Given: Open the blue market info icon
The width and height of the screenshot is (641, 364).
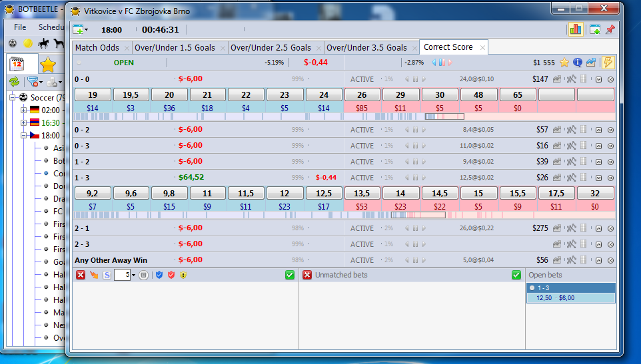Looking at the screenshot, I should tap(577, 63).
